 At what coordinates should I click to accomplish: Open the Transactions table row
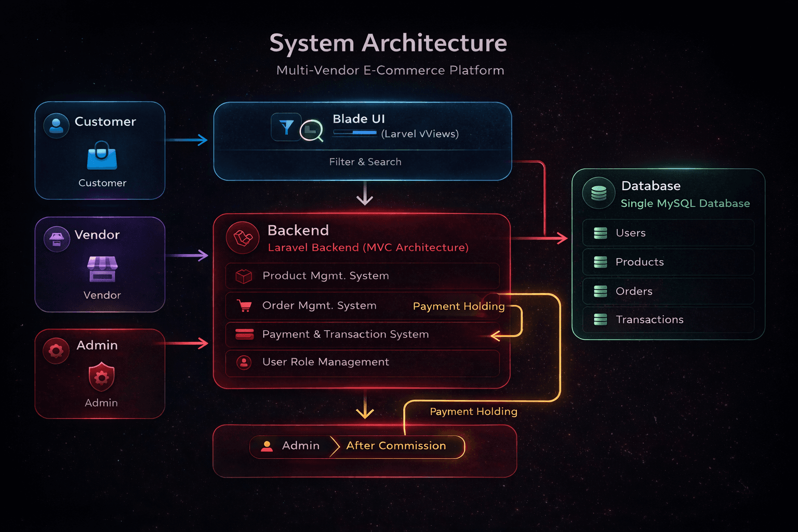(x=668, y=320)
